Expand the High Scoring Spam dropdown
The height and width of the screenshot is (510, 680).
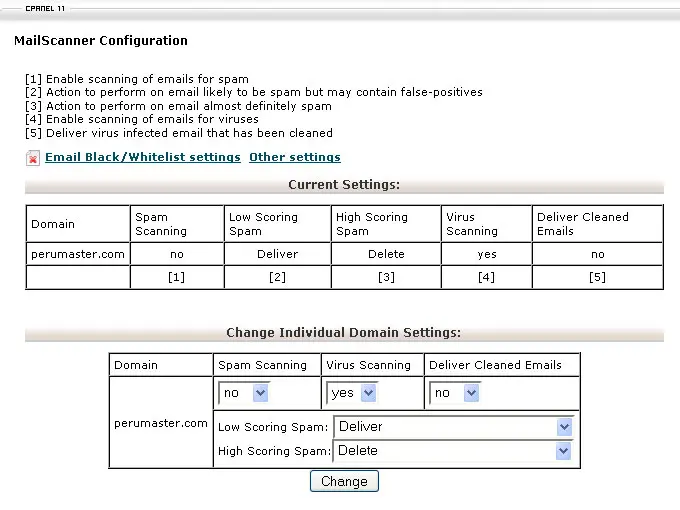453,451
